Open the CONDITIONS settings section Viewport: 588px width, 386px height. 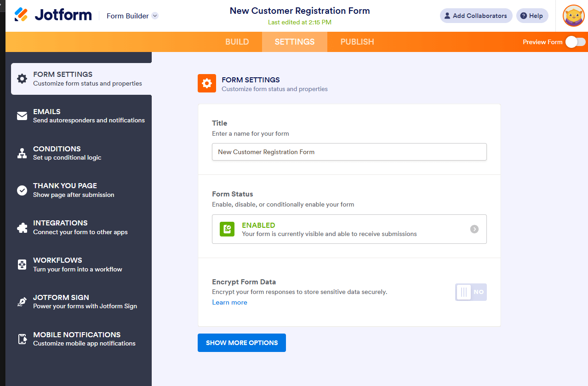tap(81, 153)
